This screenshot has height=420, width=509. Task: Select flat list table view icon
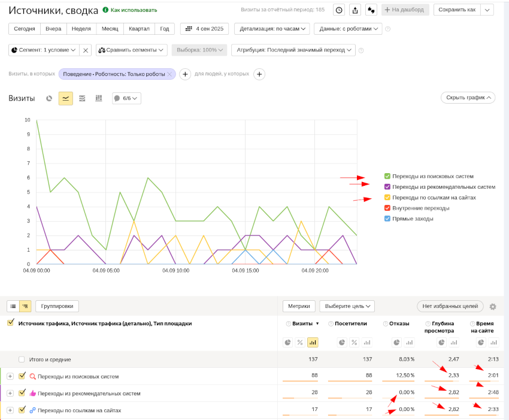click(x=13, y=306)
